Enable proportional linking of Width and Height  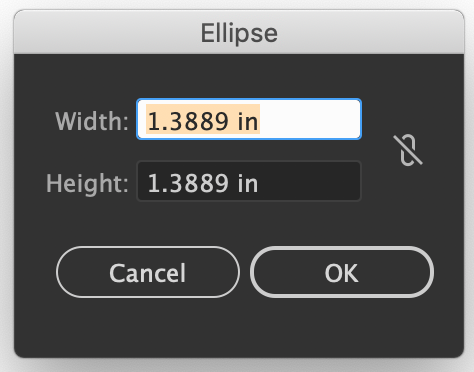408,150
